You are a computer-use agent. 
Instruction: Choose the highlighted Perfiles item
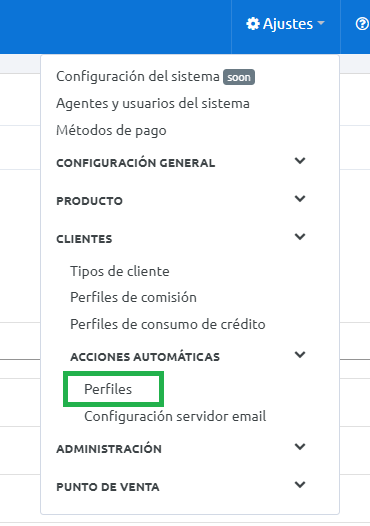108,389
